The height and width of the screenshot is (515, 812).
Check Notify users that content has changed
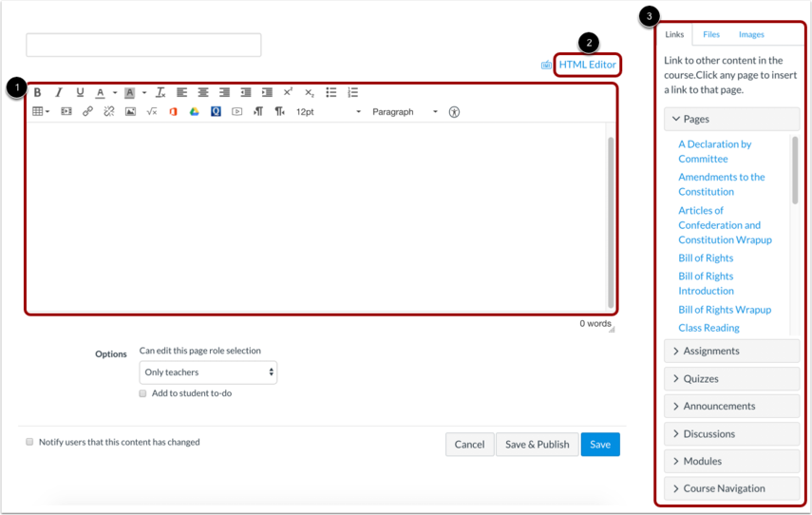coord(29,442)
